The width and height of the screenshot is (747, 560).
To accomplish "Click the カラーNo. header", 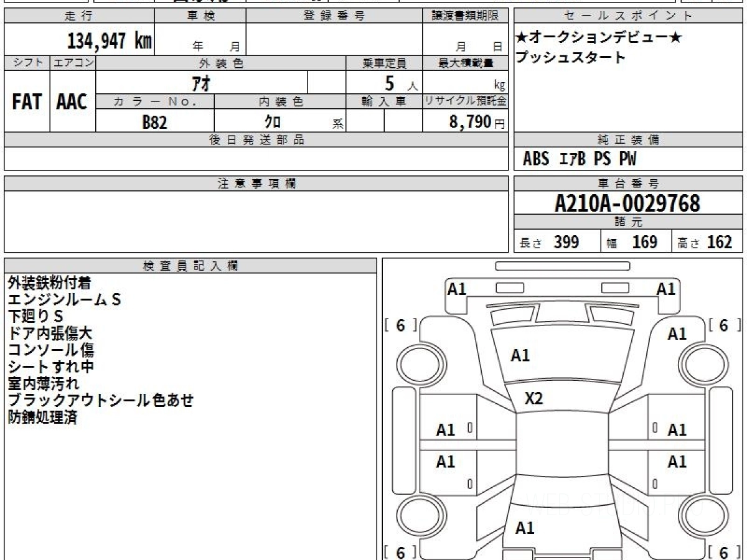I will tap(155, 102).
